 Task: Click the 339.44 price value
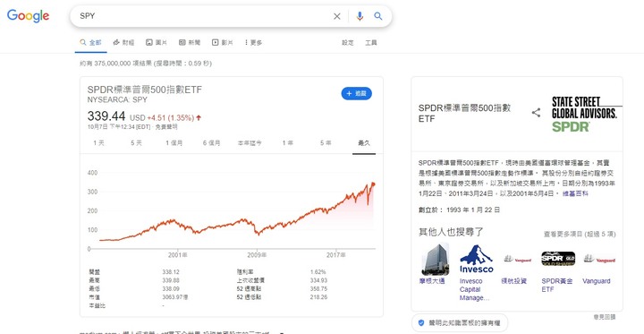(106, 116)
